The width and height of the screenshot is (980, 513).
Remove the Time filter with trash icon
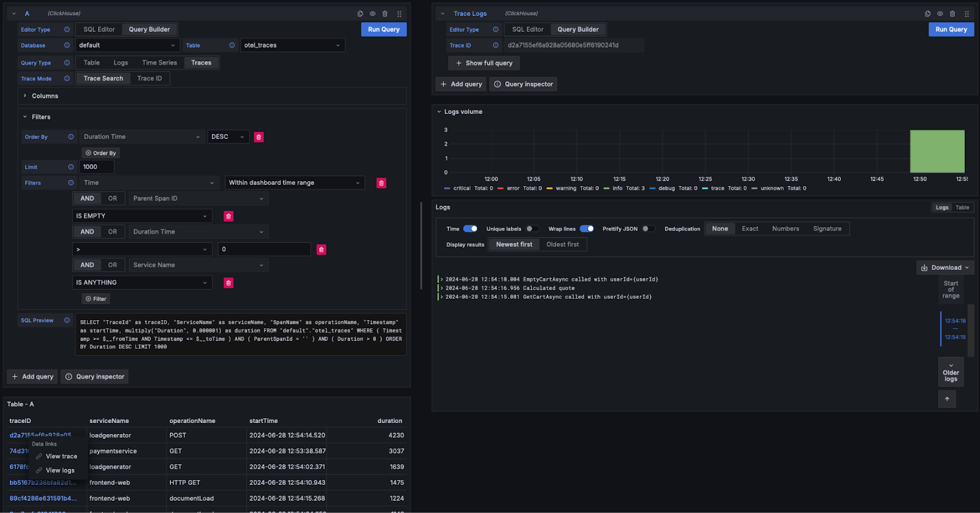[381, 183]
